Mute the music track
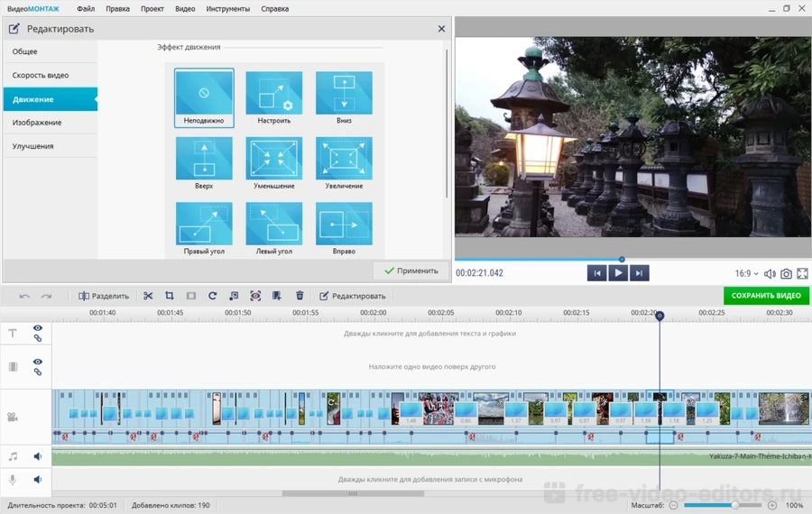Screen dimensions: 812x514 38,457
